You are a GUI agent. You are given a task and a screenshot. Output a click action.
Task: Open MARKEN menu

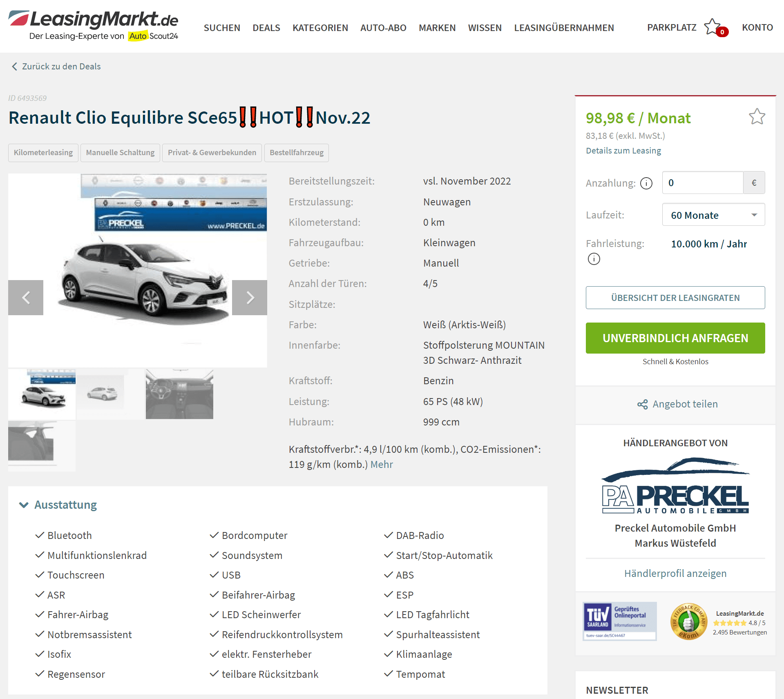coord(437,28)
